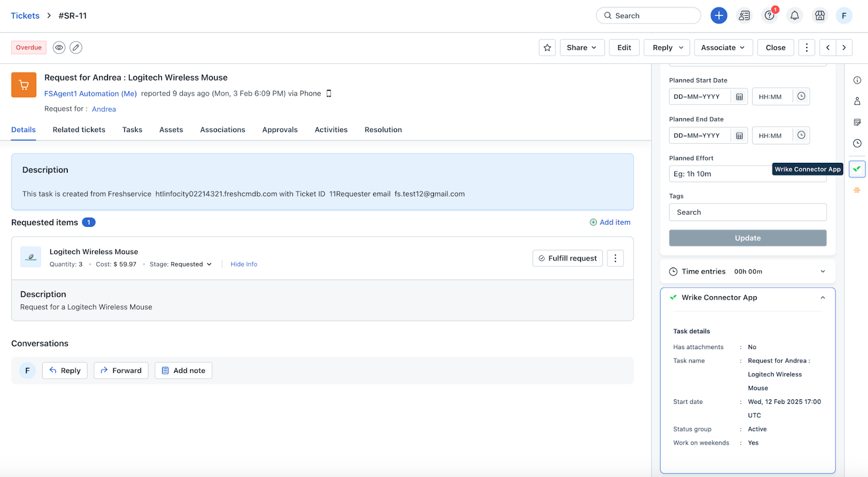Focus the top Search field

pyautogui.click(x=648, y=16)
